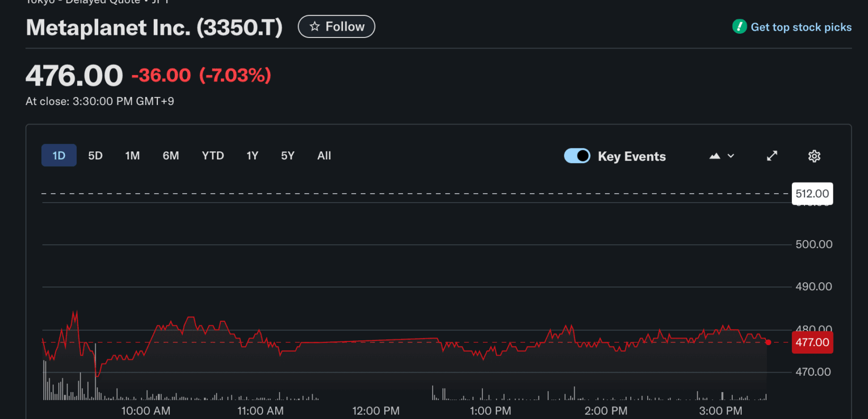Select the 1D chart range tab
The image size is (868, 419).
[59, 156]
